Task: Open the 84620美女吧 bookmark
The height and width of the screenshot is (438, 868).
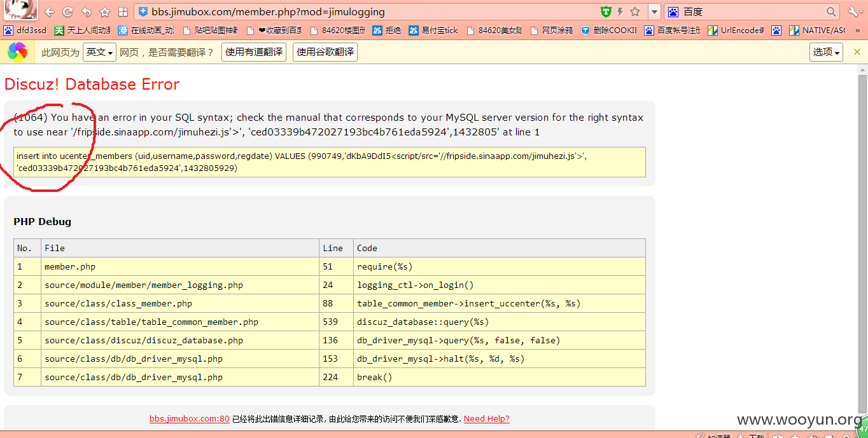Action: (x=494, y=30)
